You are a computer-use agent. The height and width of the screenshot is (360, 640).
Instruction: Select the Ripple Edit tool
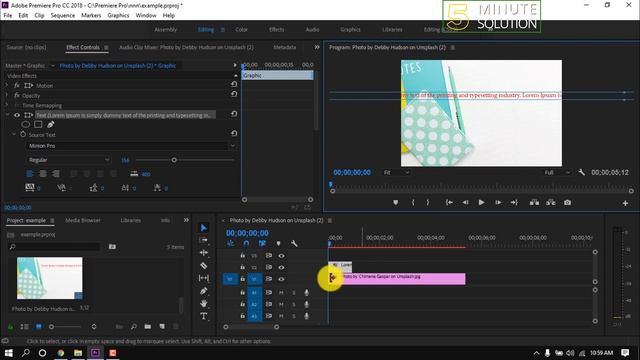(x=204, y=253)
